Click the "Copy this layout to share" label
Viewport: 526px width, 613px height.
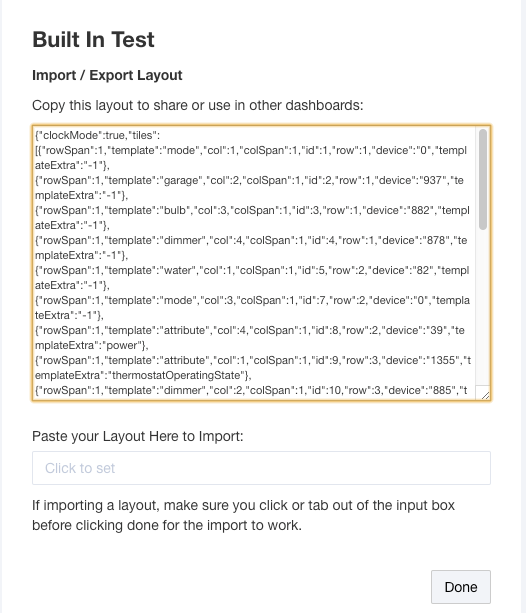(x=197, y=105)
